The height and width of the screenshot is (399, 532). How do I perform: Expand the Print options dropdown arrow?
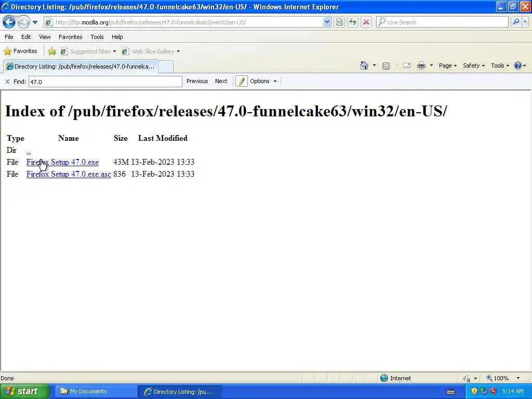pyautogui.click(x=431, y=65)
